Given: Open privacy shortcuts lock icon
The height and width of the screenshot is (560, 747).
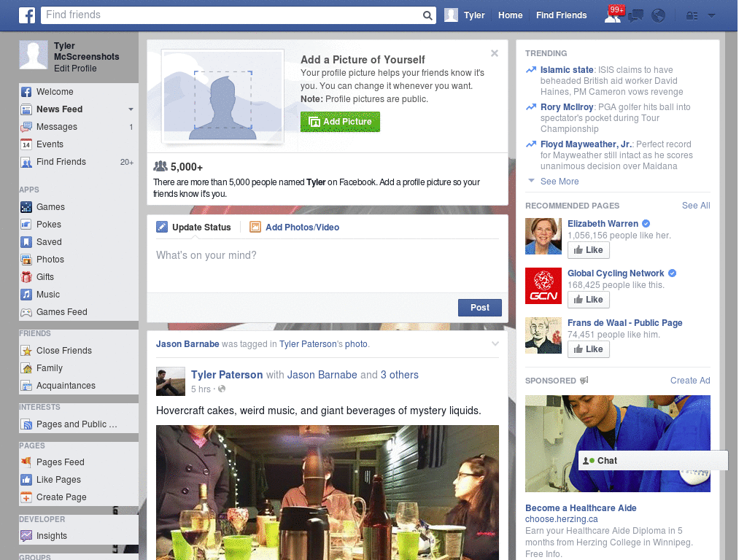Looking at the screenshot, I should pos(692,16).
